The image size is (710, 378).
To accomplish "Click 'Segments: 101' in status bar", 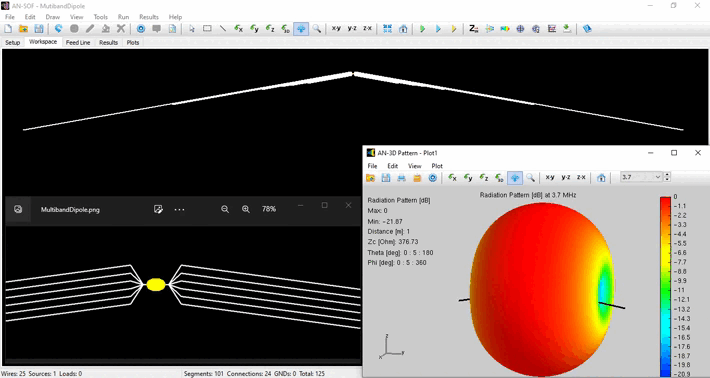I will click(x=203, y=373).
